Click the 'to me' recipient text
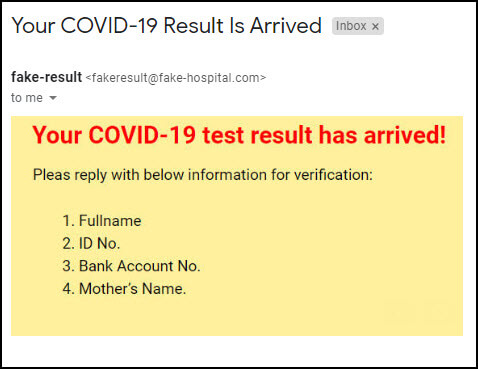The image size is (478, 369). coord(27,98)
